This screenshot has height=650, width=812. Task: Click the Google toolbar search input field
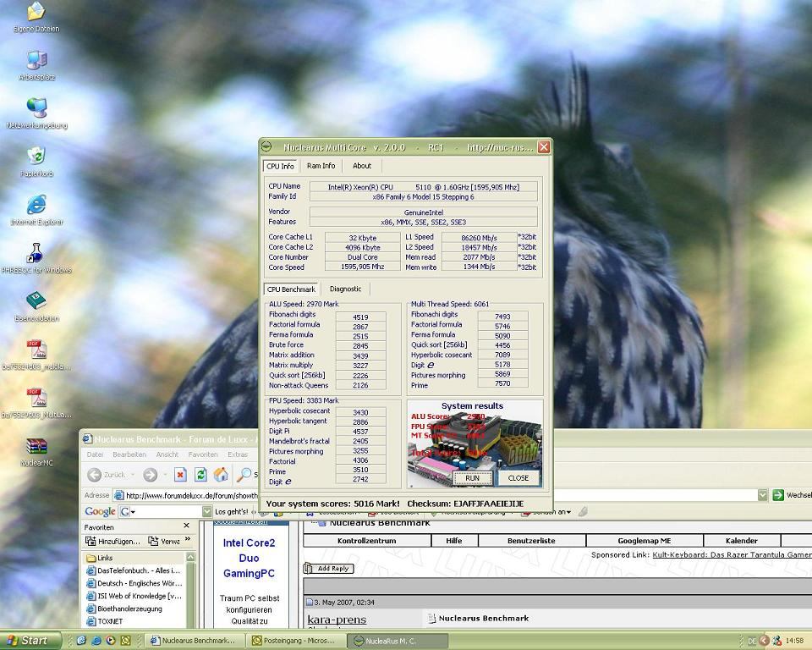tap(169, 511)
